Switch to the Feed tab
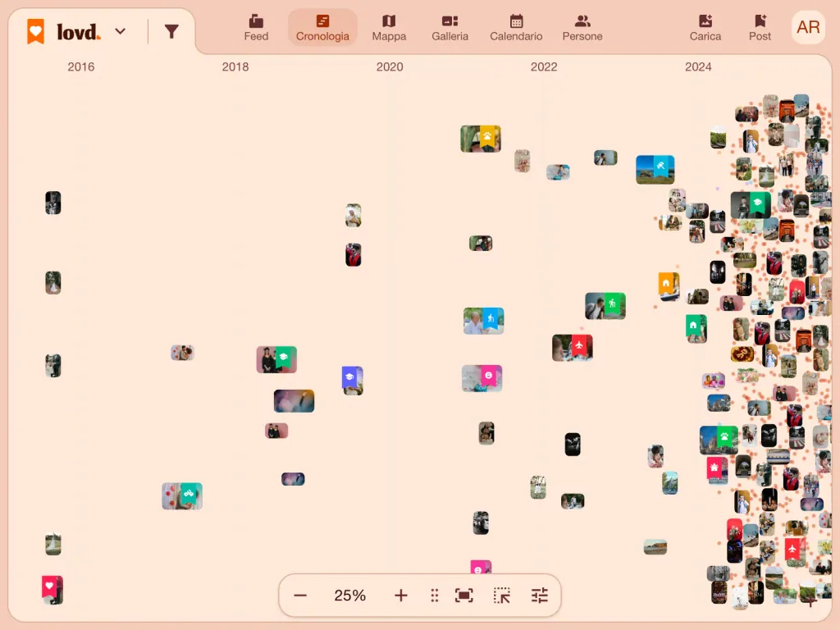This screenshot has width=840, height=630. pyautogui.click(x=256, y=28)
